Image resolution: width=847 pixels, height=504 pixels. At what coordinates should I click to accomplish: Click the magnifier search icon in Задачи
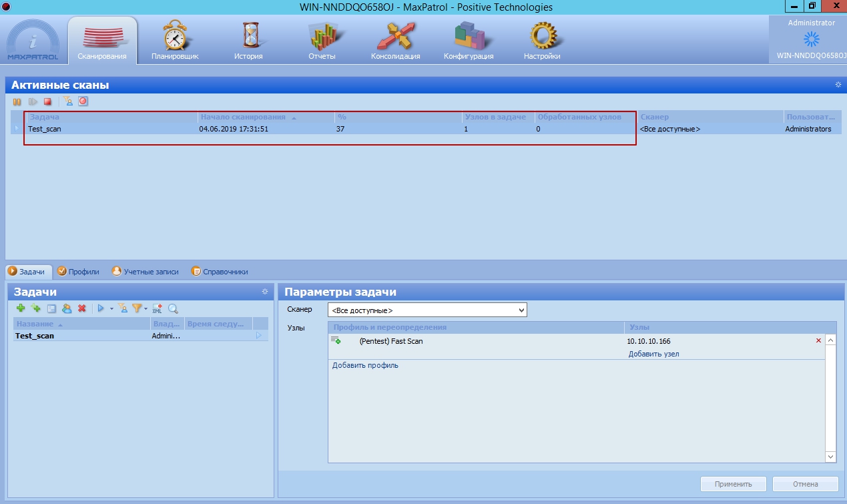(173, 308)
